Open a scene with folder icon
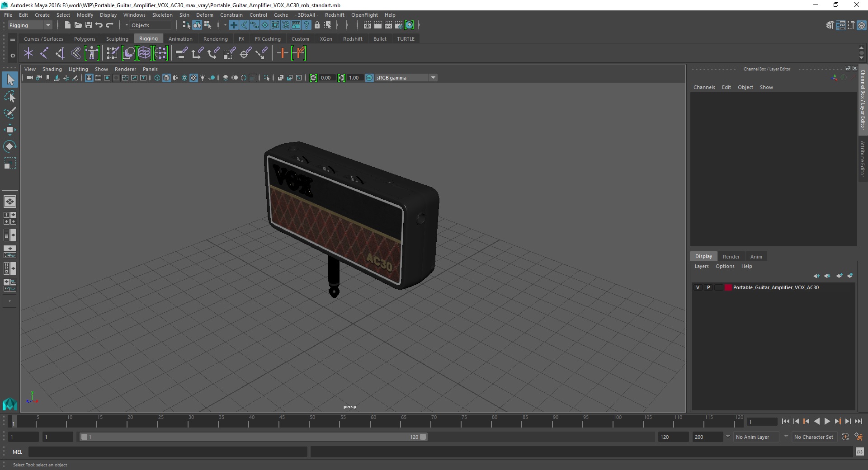868x470 pixels. point(78,25)
